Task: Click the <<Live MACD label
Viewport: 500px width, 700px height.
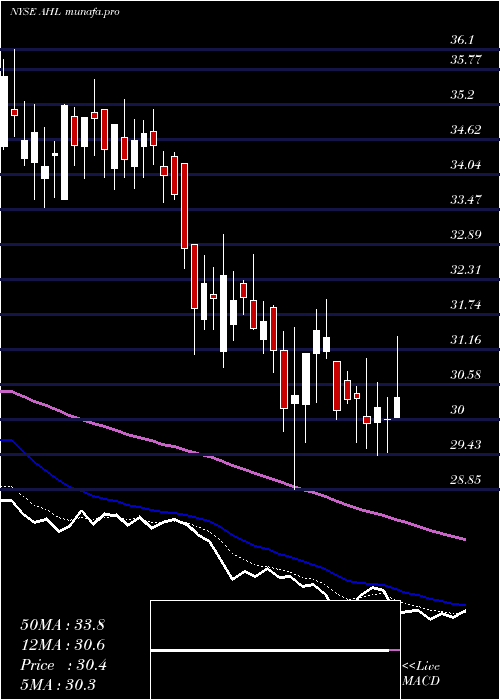Action: tap(421, 673)
